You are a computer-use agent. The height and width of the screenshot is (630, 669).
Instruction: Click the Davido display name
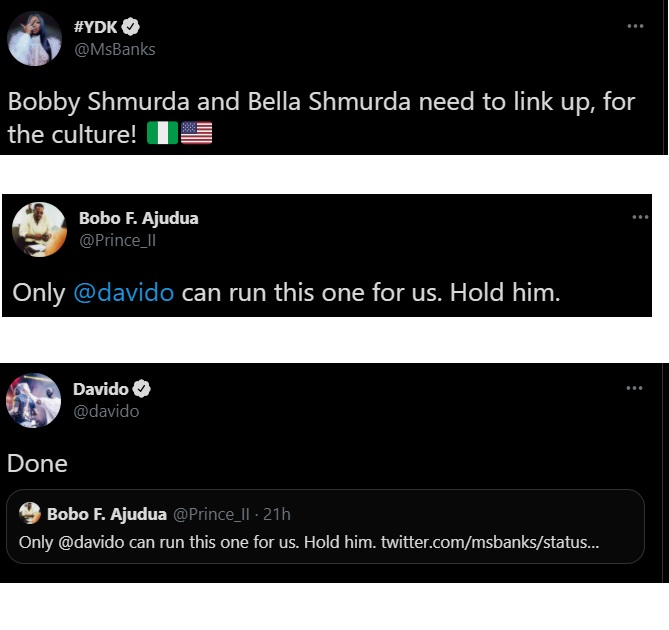point(101,389)
